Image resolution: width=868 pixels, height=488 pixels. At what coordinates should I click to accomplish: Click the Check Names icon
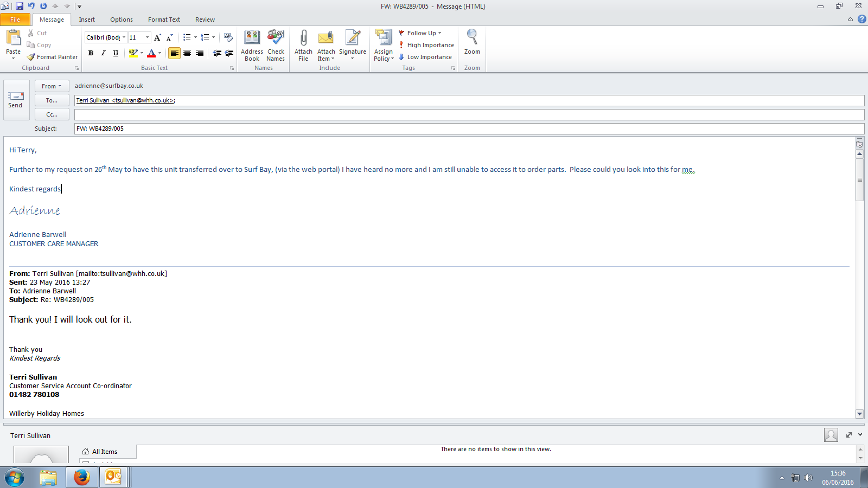276,38
